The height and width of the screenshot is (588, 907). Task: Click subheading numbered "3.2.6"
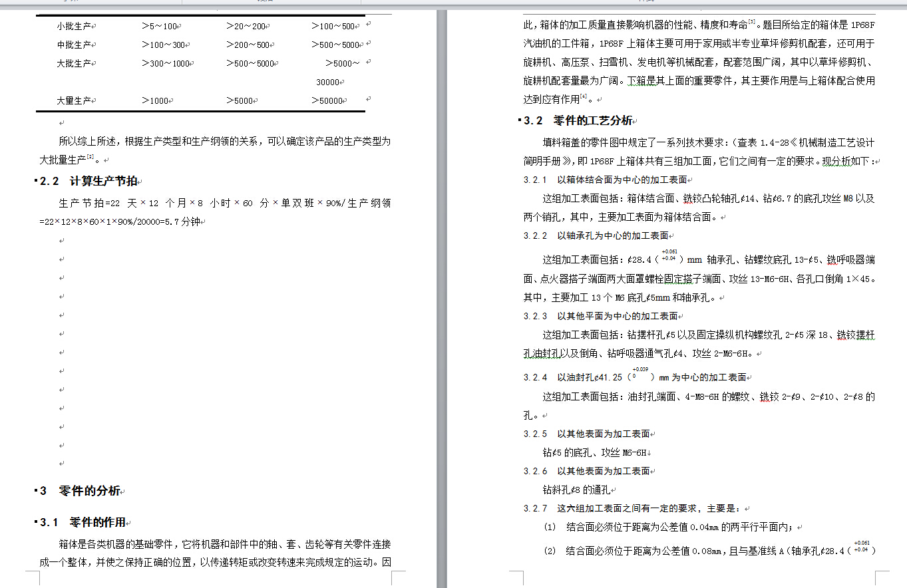click(588, 471)
